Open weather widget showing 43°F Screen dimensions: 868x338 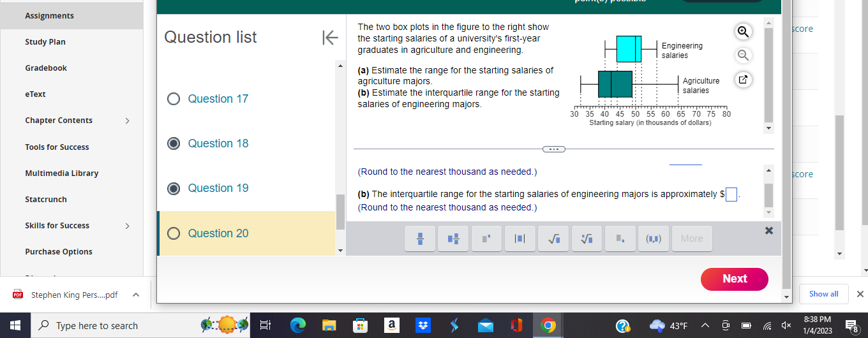click(668, 326)
